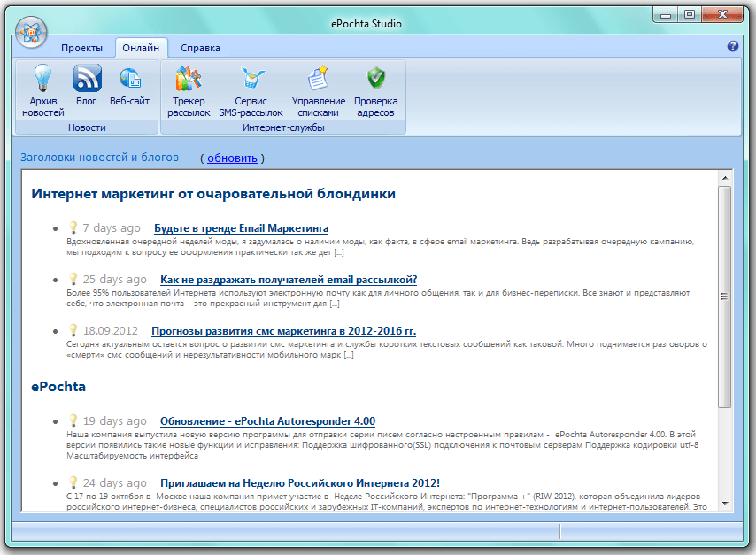Select the Онлайн ribbon tab

point(141,48)
